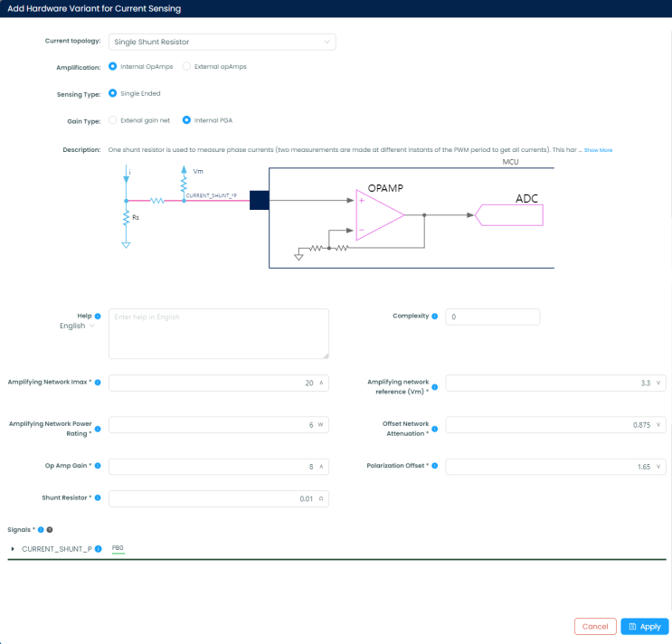Screen dimensions: 672x644
Task: Click Offset Network Attenuation field
Action: click(555, 425)
